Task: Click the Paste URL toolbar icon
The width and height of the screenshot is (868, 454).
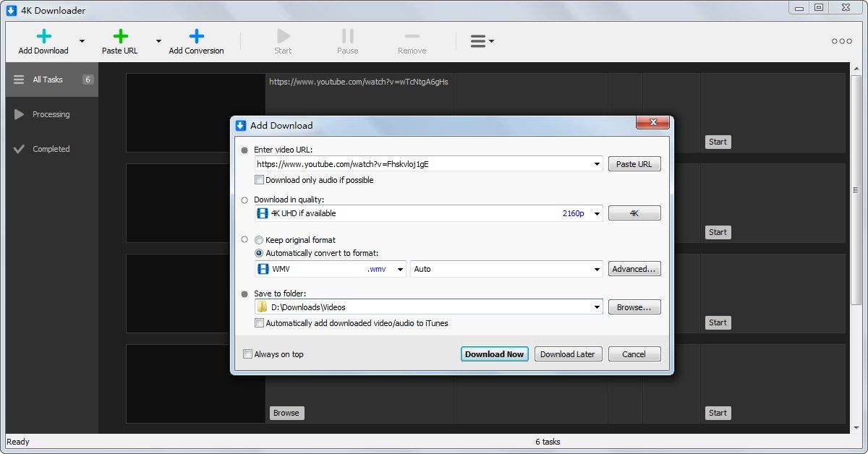Action: coord(121,36)
